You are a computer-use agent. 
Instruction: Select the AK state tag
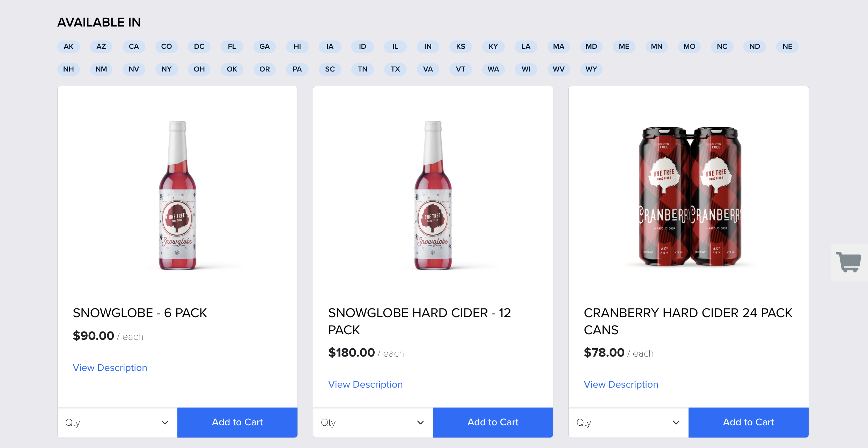(x=68, y=47)
